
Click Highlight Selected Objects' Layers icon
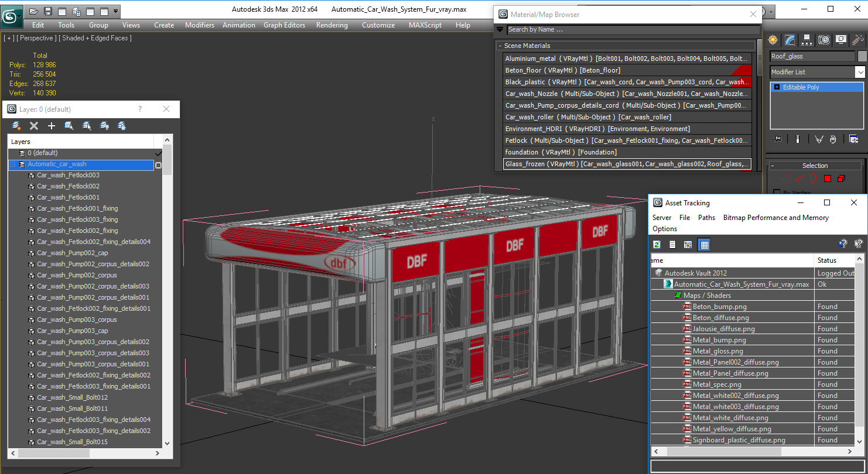click(87, 126)
